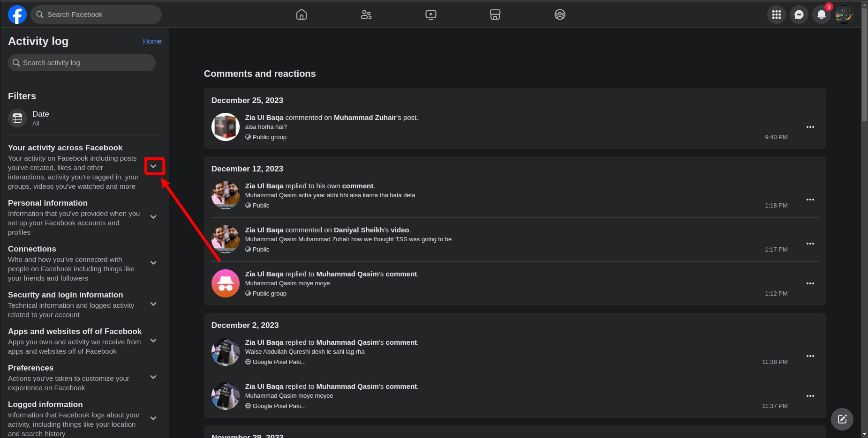Image resolution: width=868 pixels, height=438 pixels.
Task: Open Muhammad Zuhair's post link
Action: pyautogui.click(x=376, y=118)
